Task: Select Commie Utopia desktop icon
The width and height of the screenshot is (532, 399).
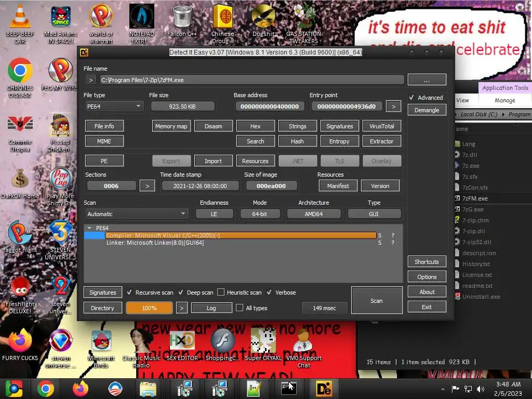Action: pos(20,133)
